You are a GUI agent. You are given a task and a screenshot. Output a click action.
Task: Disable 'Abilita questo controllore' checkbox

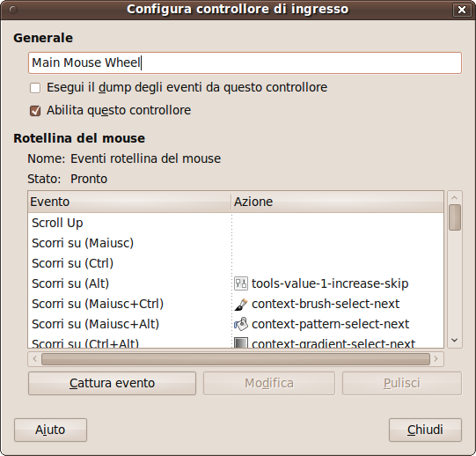(x=35, y=111)
